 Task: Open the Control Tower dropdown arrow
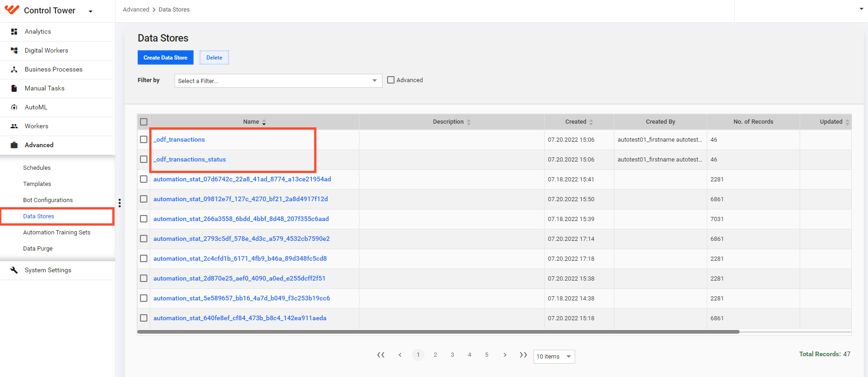point(91,12)
